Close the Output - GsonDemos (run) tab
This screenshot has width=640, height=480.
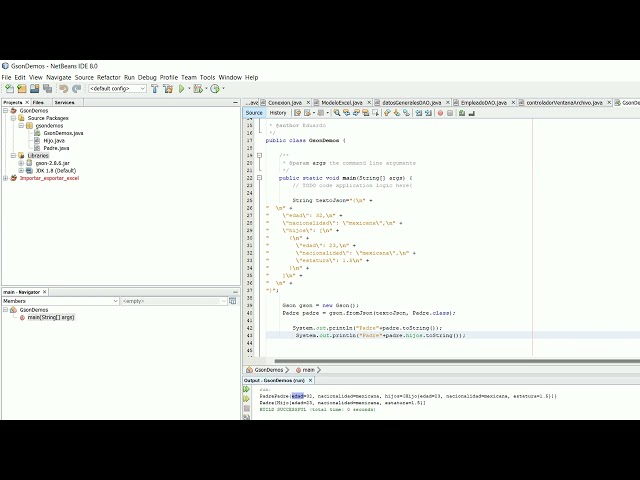(310, 380)
